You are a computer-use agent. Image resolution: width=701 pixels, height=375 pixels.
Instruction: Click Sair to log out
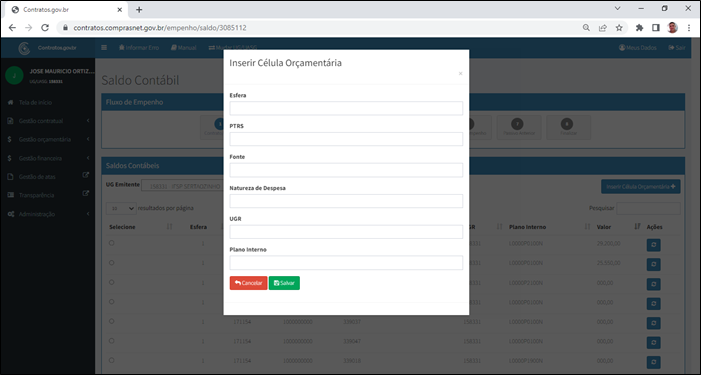677,47
